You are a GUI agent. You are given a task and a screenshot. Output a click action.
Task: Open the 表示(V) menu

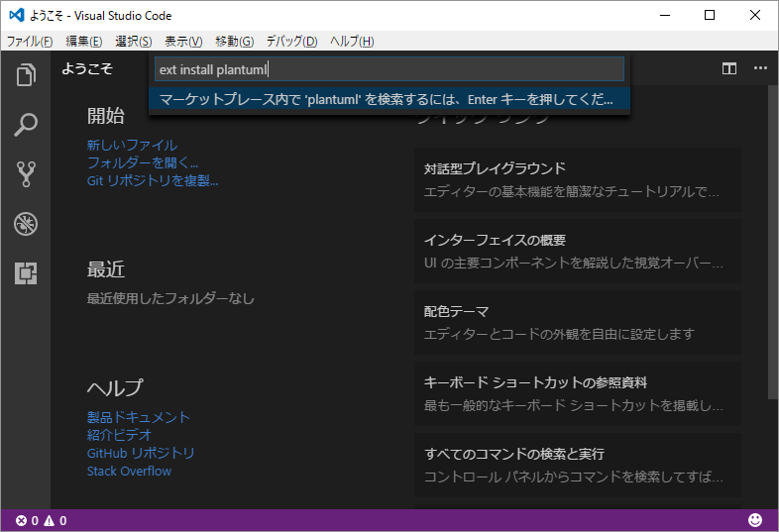[x=183, y=42]
